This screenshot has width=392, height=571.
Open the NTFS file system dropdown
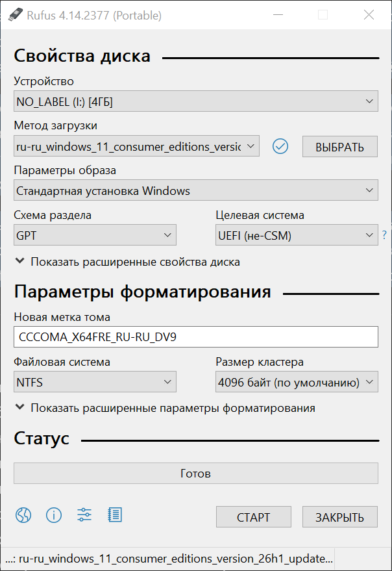(x=95, y=381)
